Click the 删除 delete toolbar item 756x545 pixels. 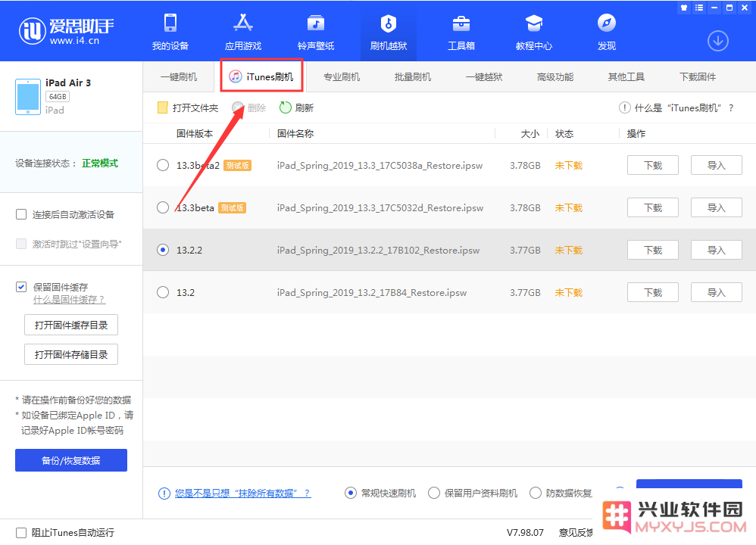[x=249, y=108]
